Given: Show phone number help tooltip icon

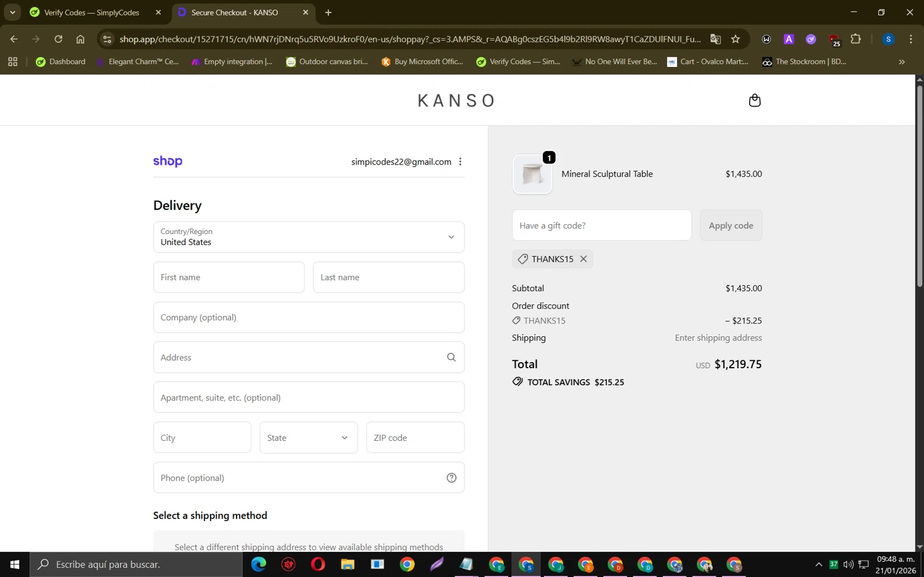Looking at the screenshot, I should tap(452, 478).
